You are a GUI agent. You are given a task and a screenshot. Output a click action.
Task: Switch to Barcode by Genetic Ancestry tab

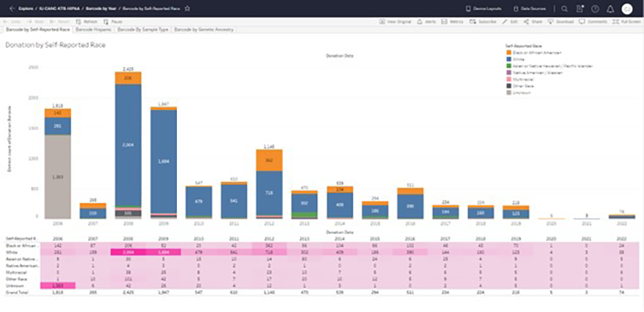[204, 29]
